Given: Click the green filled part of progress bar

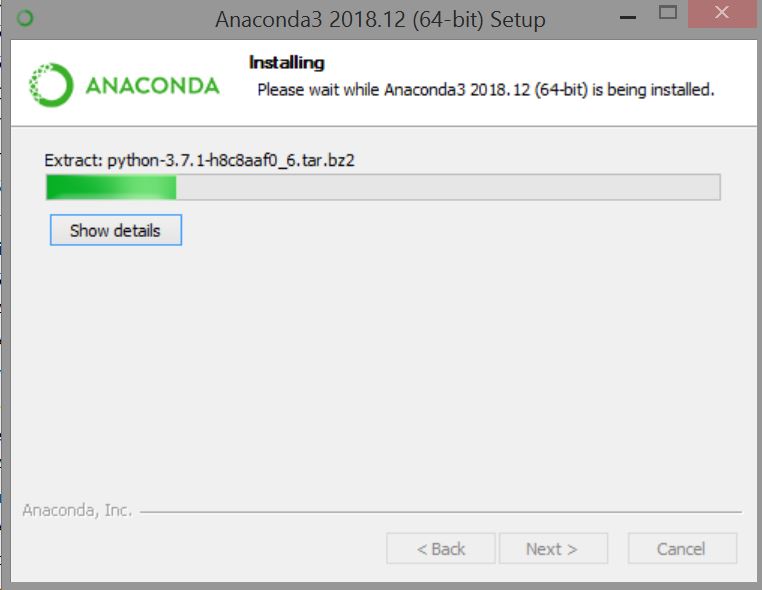Looking at the screenshot, I should pos(111,187).
